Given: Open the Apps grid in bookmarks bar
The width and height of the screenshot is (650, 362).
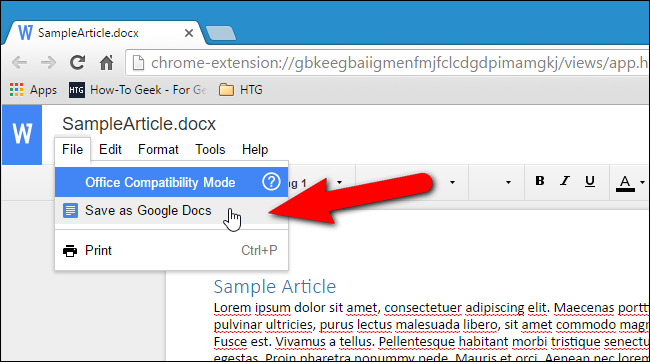Looking at the screenshot, I should (33, 90).
